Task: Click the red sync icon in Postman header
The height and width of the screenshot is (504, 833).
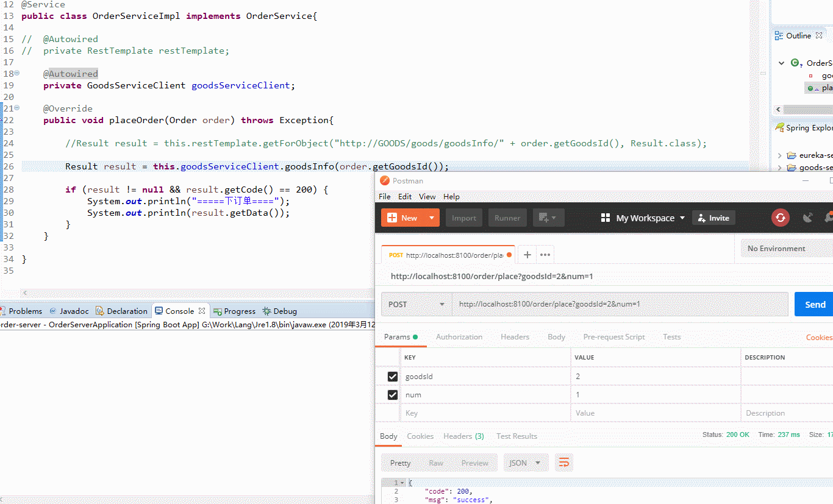Action: 781,218
